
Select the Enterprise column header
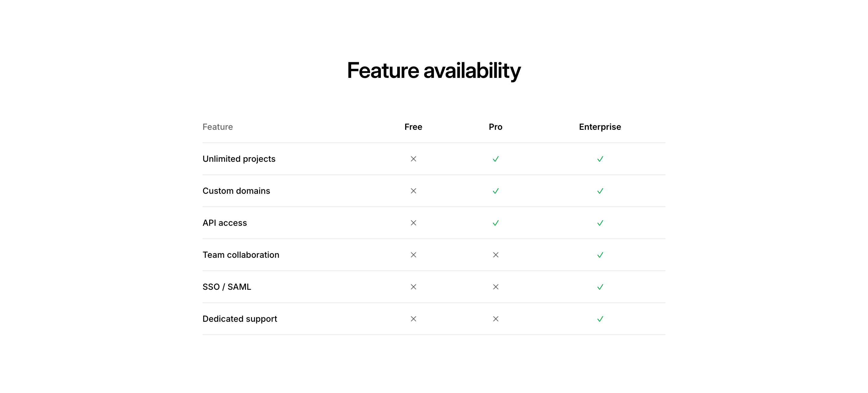tap(600, 127)
